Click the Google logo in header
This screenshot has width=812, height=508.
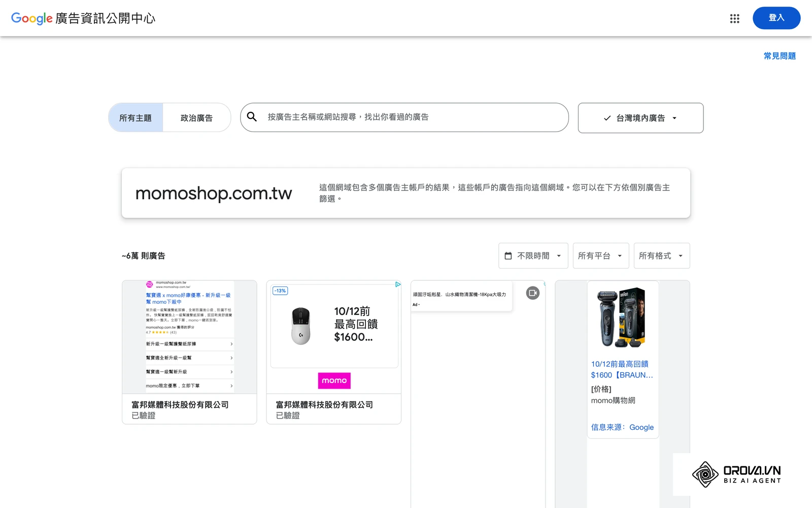coord(31,19)
